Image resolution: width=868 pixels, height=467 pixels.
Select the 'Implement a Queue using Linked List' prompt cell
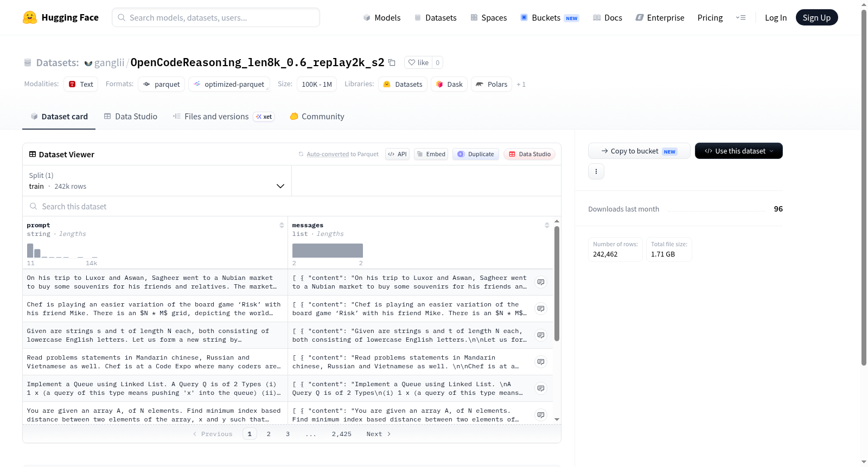155,388
